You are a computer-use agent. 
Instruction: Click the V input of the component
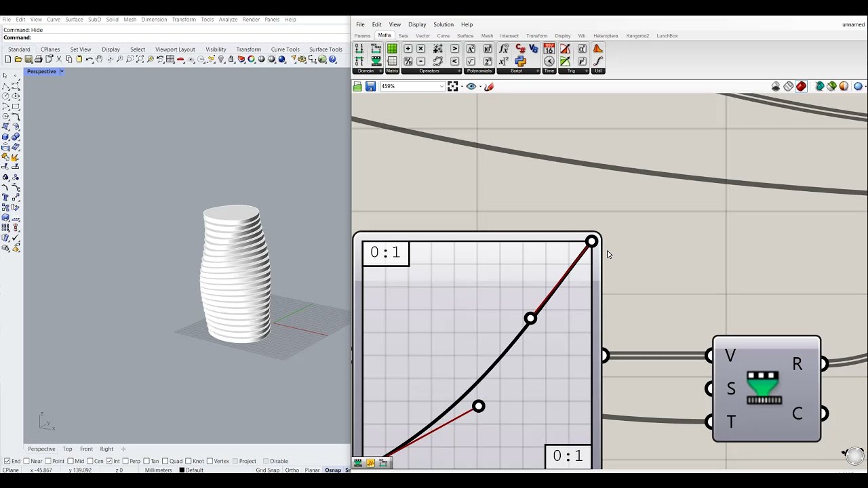[709, 355]
